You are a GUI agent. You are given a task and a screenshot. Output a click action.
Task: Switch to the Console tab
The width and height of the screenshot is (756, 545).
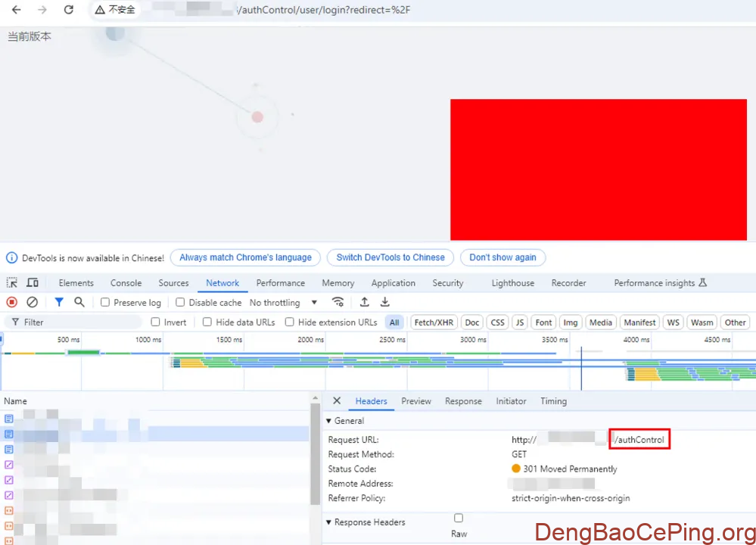[126, 283]
